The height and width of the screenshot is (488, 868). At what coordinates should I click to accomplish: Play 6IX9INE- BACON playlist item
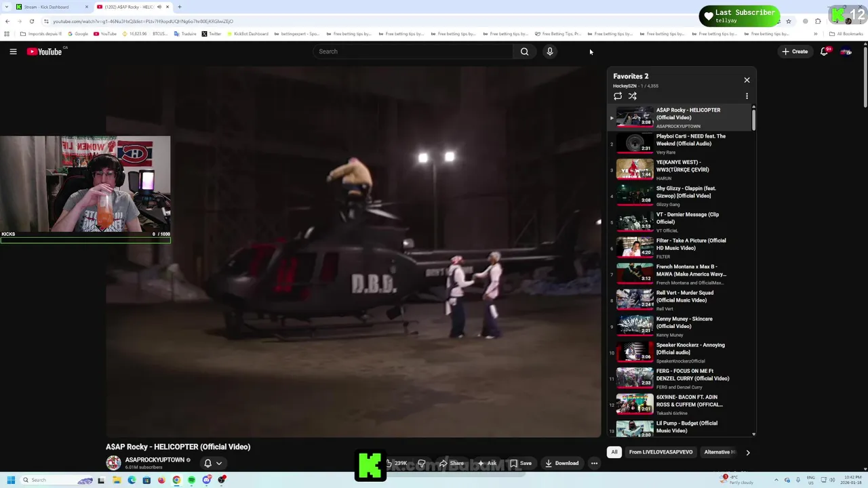coord(679,405)
